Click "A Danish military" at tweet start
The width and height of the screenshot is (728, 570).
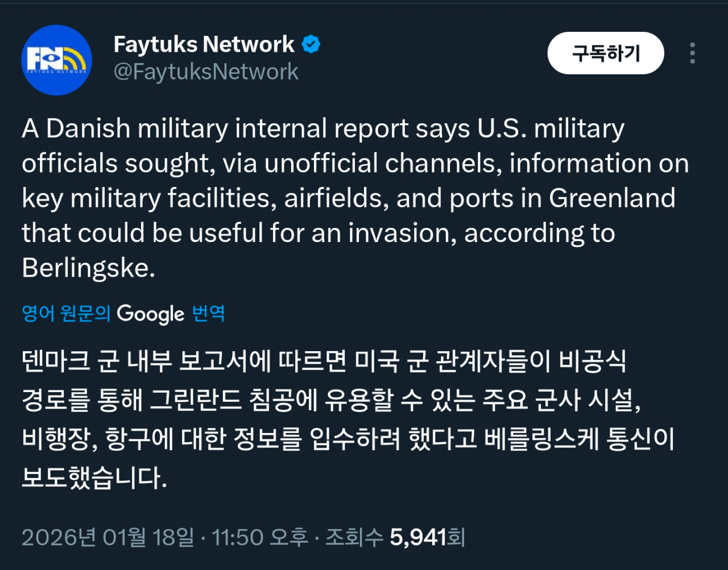pos(125,128)
